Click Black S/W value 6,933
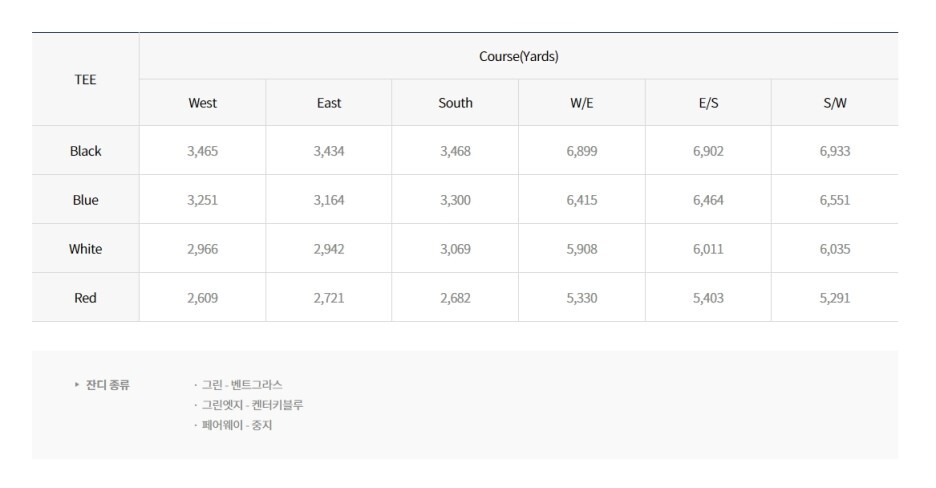Image resolution: width=936 pixels, height=488 pixels. (835, 151)
